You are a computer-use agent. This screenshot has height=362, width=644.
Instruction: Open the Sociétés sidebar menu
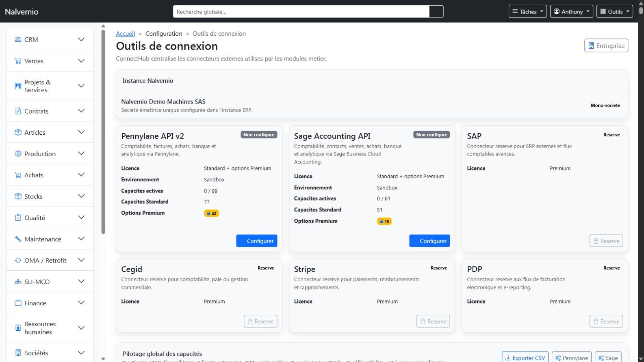50,353
